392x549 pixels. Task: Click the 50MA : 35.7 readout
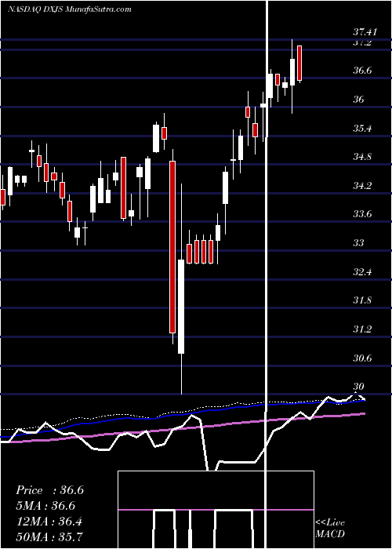(x=49, y=537)
